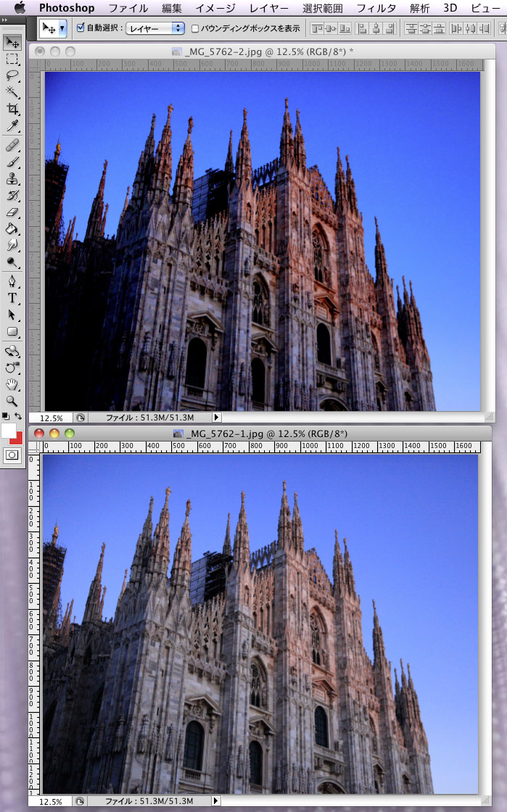Select the Magic Wand tool
507x812 pixels.
pos(12,92)
